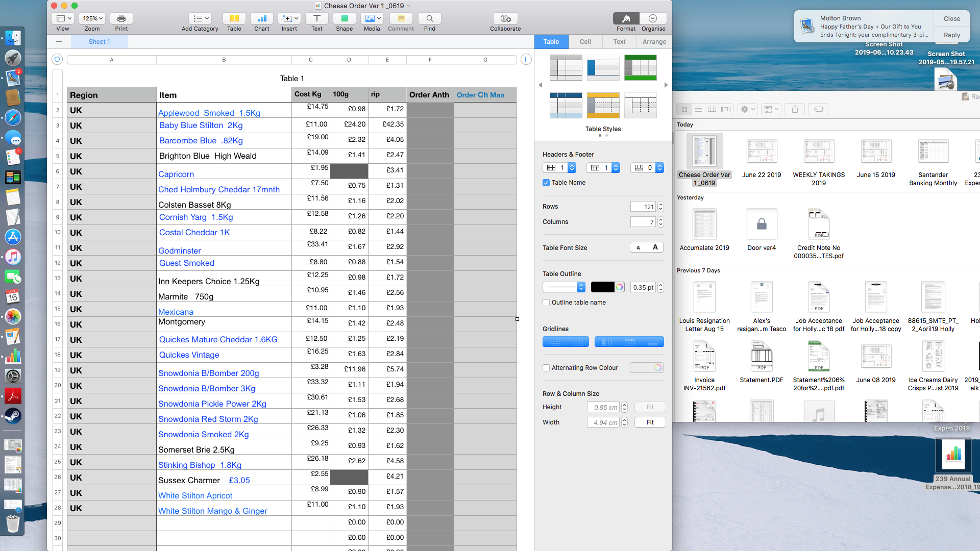Click the Find magnifier icon
The height and width of the screenshot is (551, 980).
[429, 19]
